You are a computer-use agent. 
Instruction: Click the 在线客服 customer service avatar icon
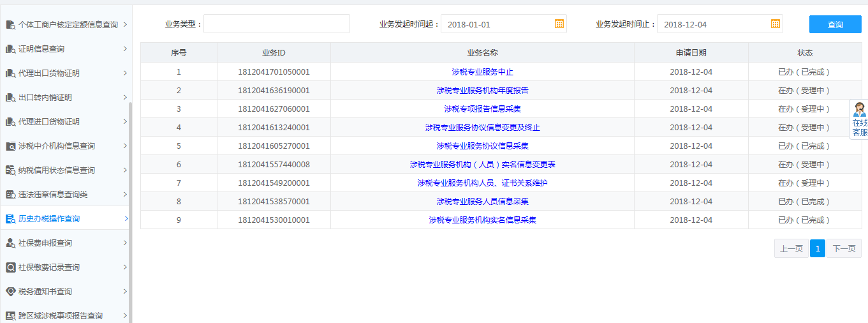pos(860,109)
